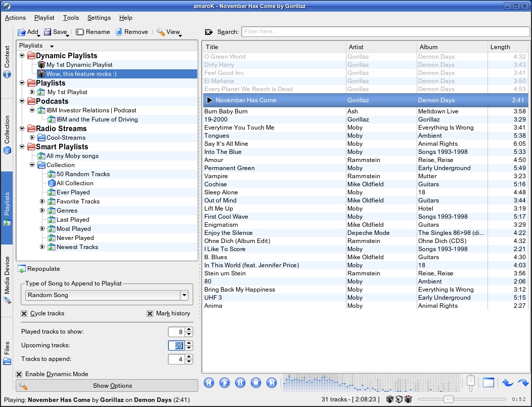Click the Remove playlist toolbar icon

[x=119, y=32]
